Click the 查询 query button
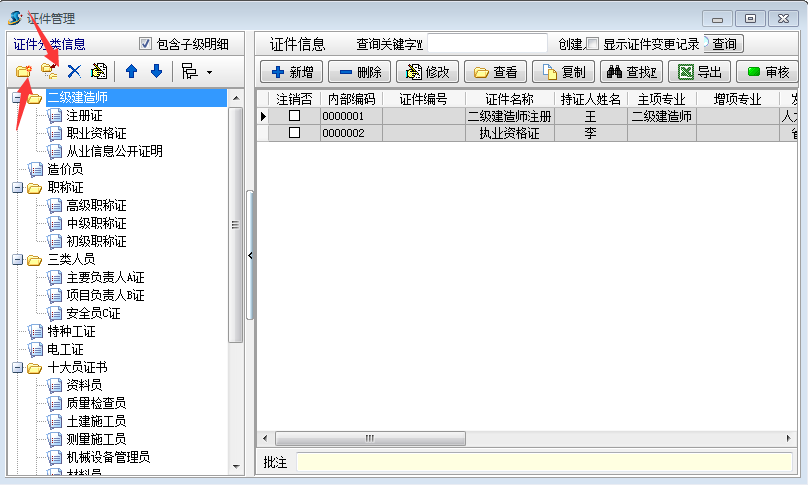Viewport: 808px width, 485px height. pos(724,44)
